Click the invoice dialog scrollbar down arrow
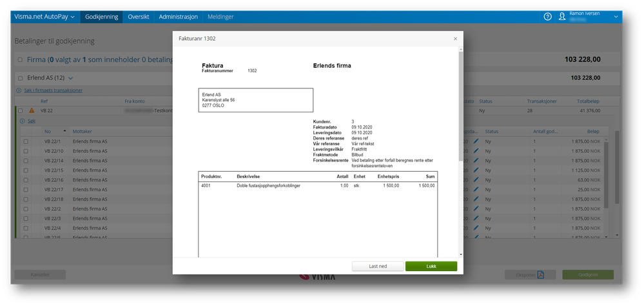This screenshot has height=306, width=644. pos(461,254)
